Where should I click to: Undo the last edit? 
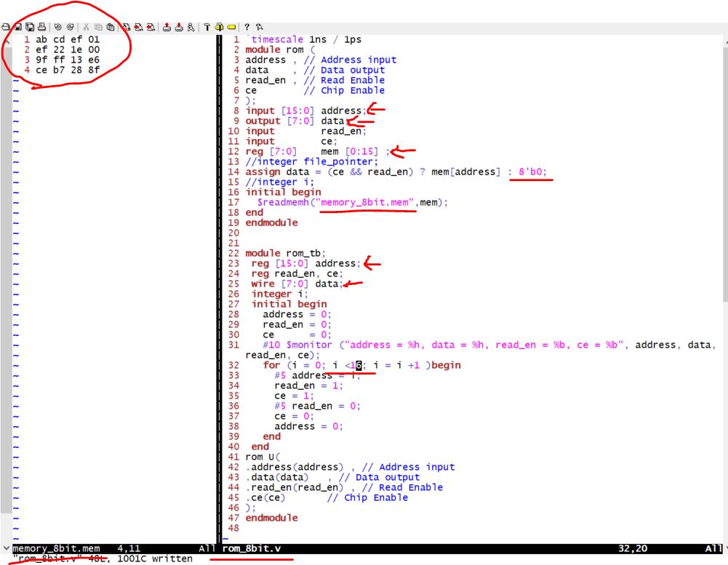[58, 28]
